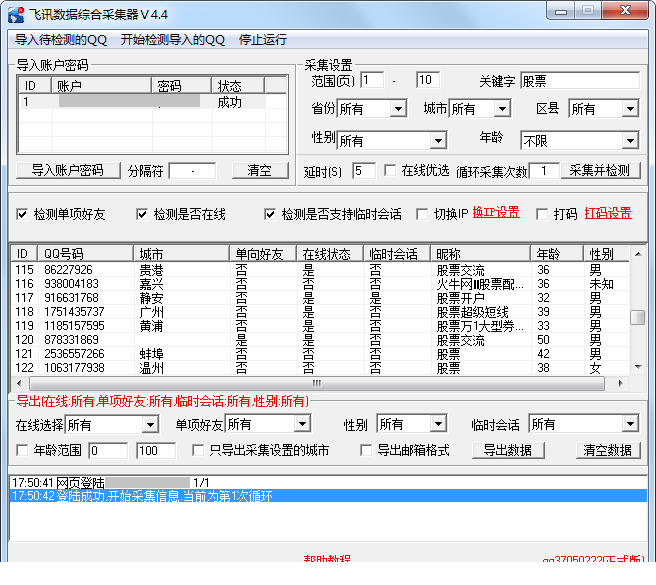Click 停止运行 menu item
Image resolution: width=656 pixels, height=585 pixels.
point(263,40)
